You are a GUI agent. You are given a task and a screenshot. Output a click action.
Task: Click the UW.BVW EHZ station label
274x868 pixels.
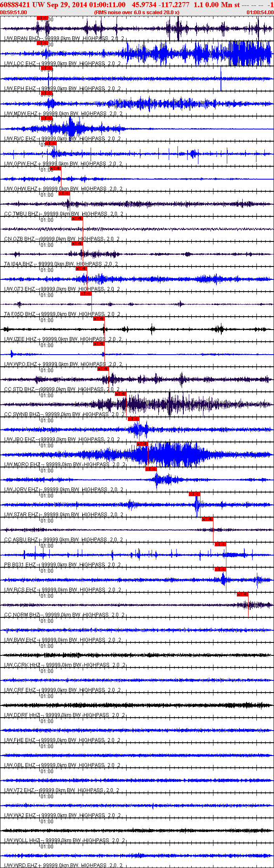click(x=20, y=640)
